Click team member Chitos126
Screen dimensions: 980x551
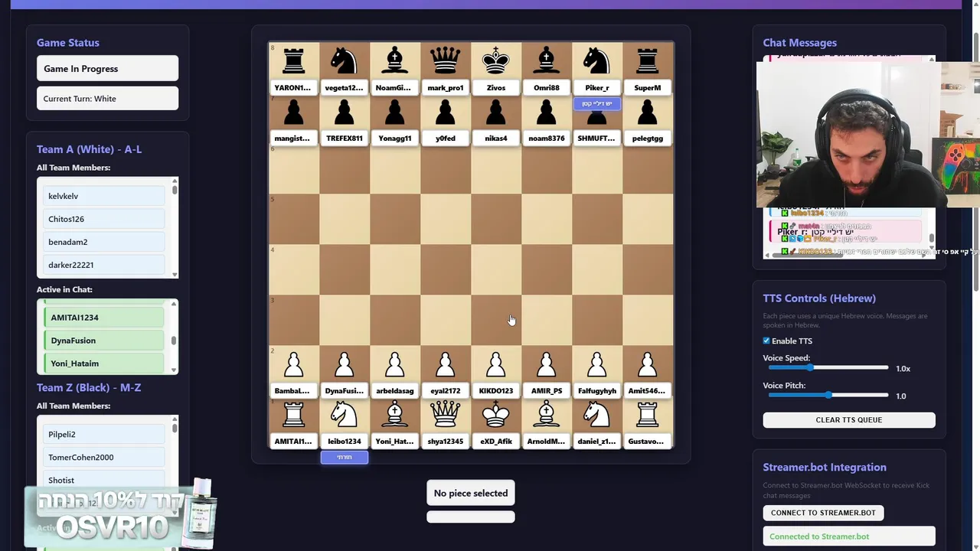coord(106,219)
